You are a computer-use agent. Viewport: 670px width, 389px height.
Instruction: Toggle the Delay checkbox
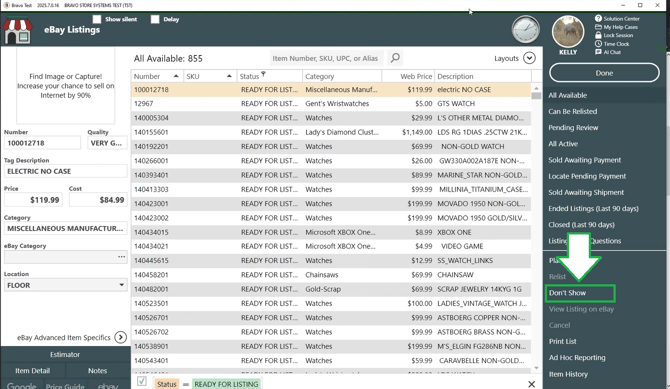(x=155, y=19)
